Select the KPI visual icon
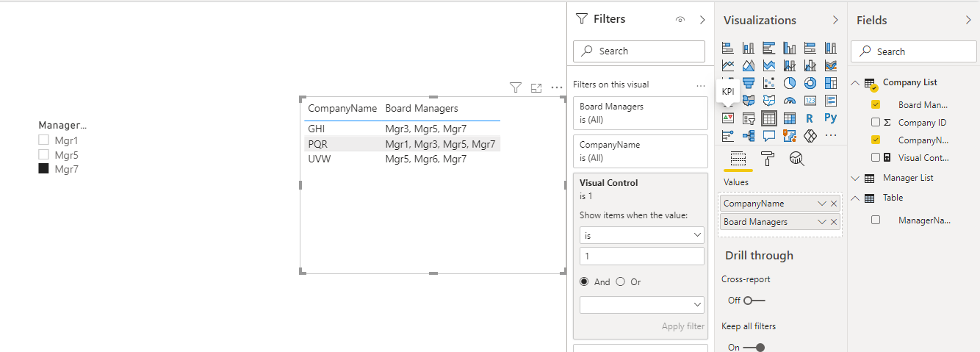980x352 pixels. [x=728, y=118]
